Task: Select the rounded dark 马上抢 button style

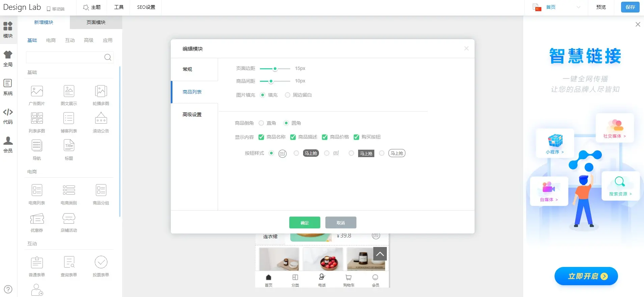Action: pos(296,153)
